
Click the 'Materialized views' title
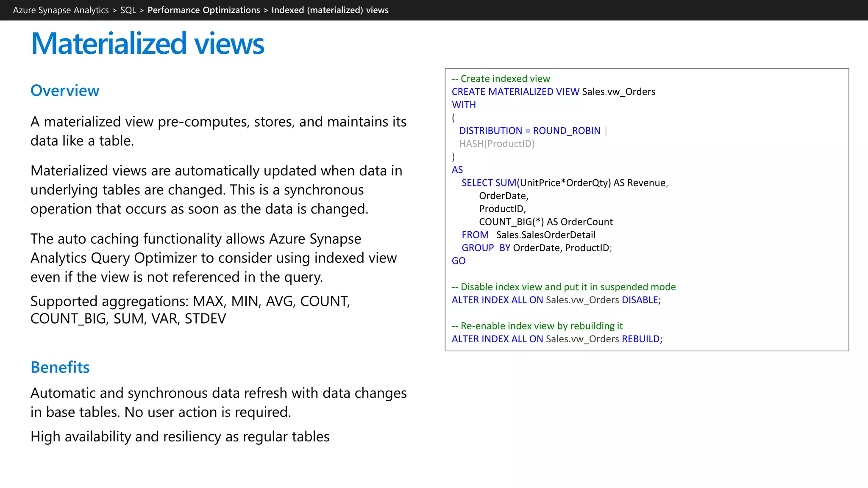[x=147, y=43]
